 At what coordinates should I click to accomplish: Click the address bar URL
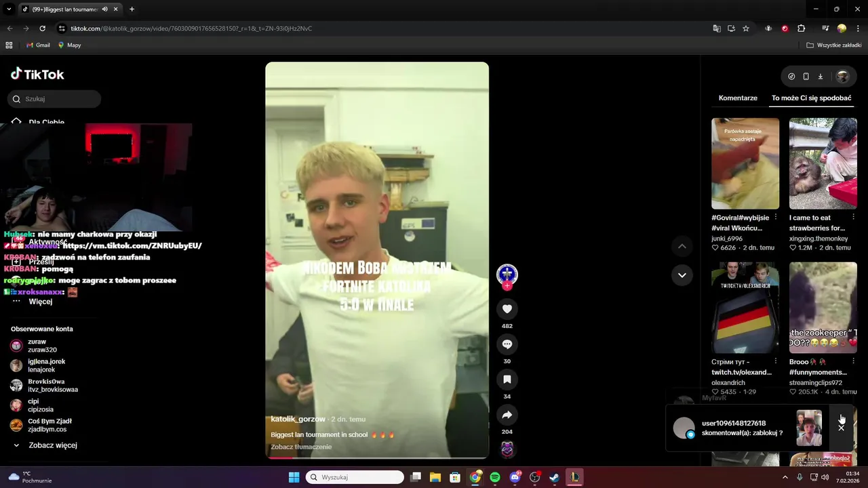[x=191, y=28]
